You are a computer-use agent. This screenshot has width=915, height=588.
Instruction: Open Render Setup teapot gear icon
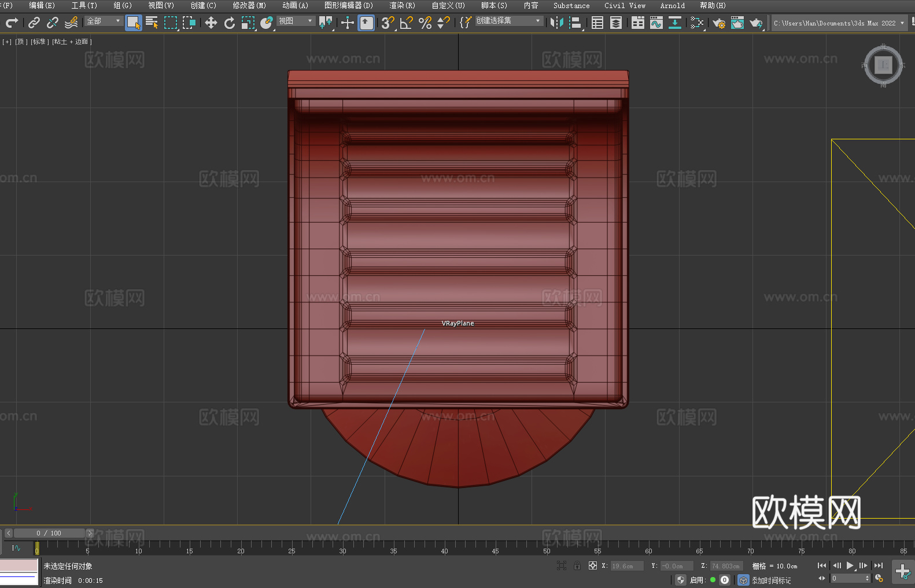click(x=719, y=23)
